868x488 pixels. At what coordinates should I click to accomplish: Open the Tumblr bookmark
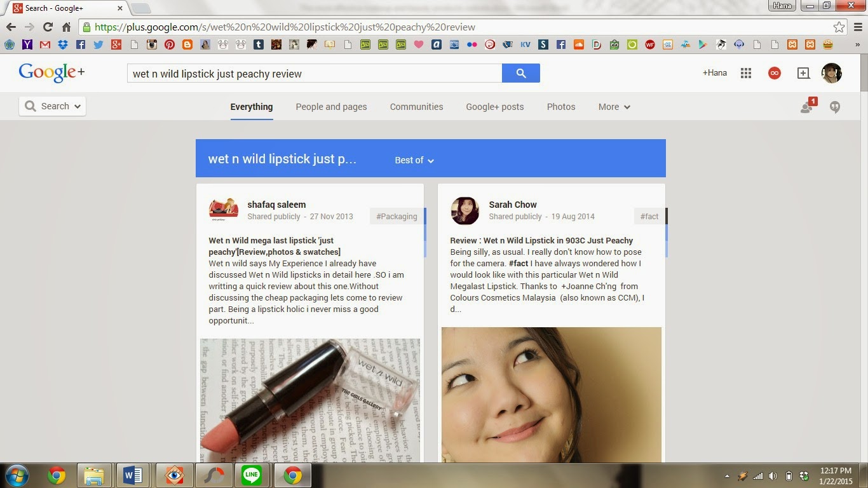click(258, 45)
